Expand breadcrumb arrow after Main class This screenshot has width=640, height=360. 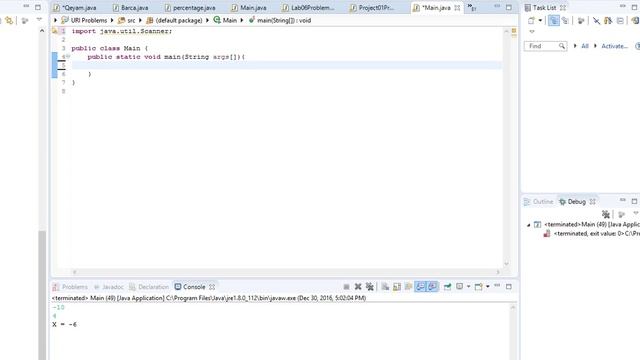pos(242,20)
